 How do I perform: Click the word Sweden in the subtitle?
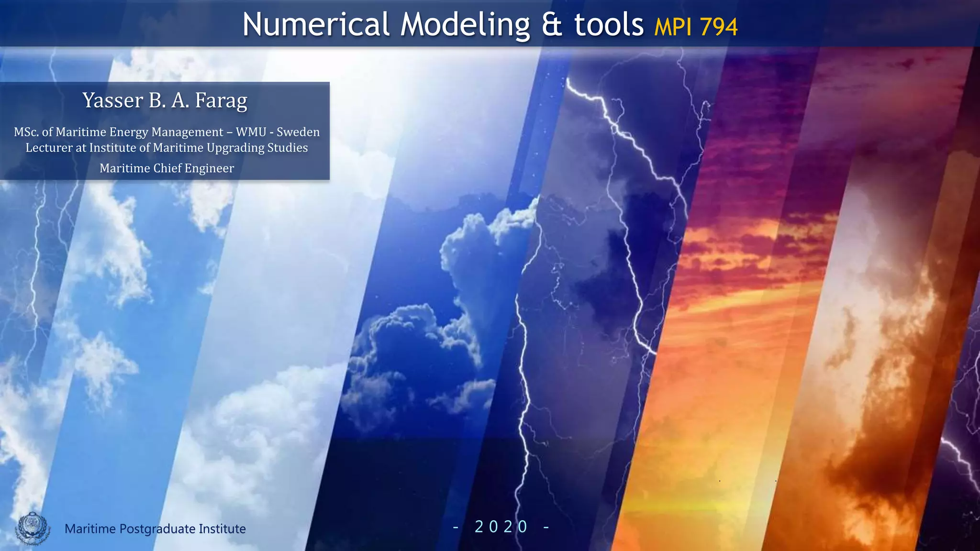pos(298,132)
